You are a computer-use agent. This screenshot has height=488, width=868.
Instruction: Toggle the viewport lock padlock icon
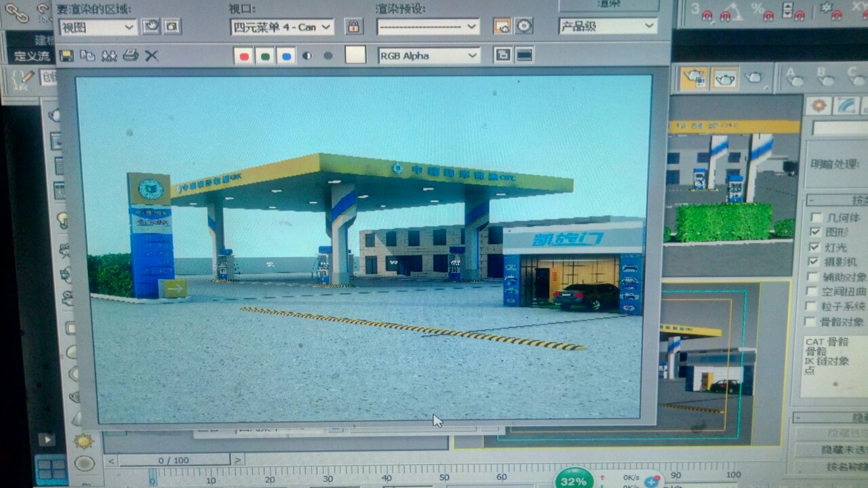(353, 26)
